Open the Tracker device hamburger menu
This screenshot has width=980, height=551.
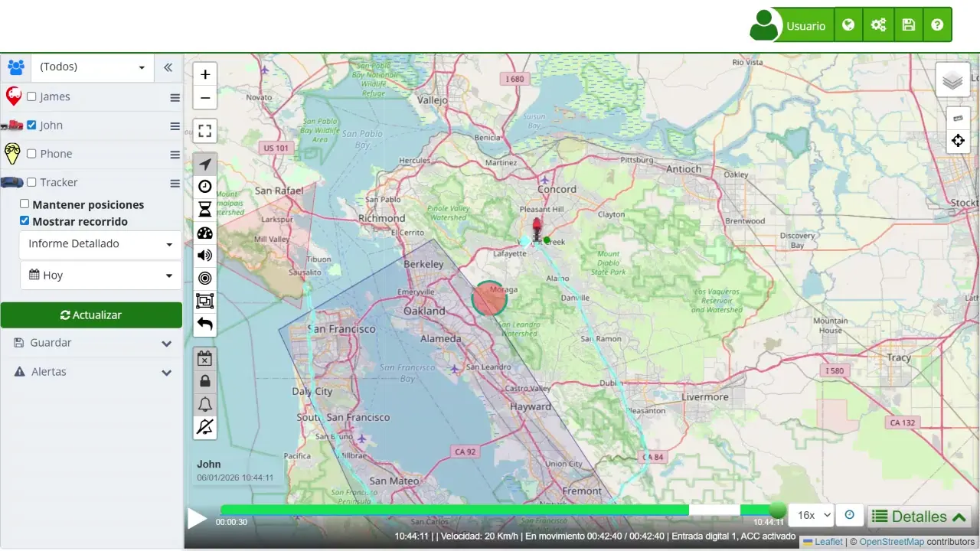coord(175,184)
